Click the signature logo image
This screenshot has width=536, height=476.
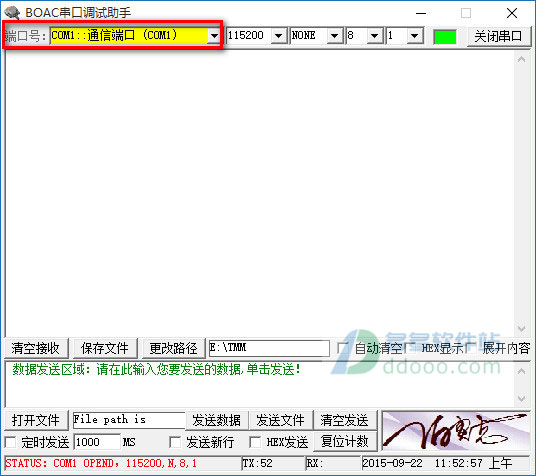pyautogui.click(x=456, y=431)
